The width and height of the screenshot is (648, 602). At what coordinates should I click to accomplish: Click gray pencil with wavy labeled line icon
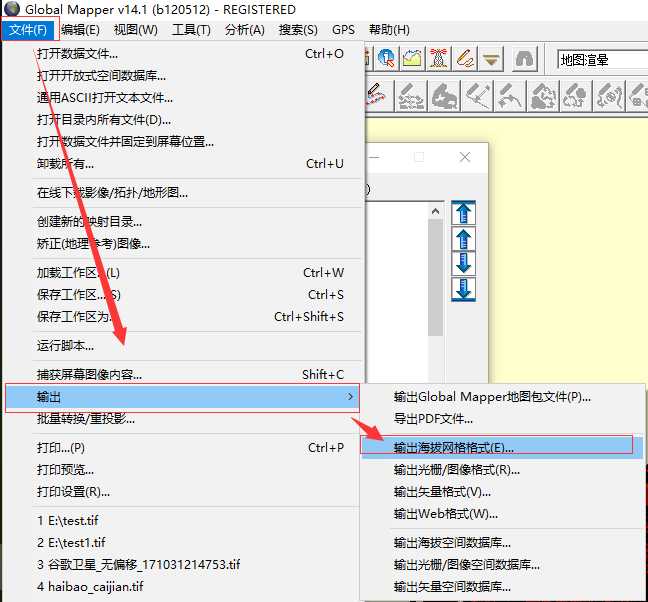coord(609,96)
